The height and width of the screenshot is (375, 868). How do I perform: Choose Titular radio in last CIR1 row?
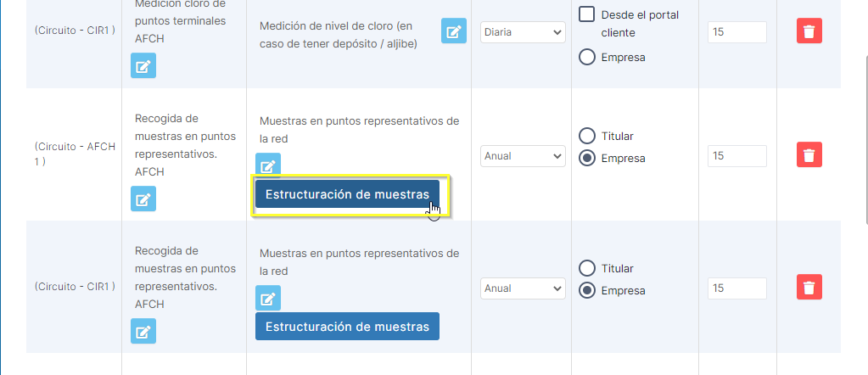(586, 268)
